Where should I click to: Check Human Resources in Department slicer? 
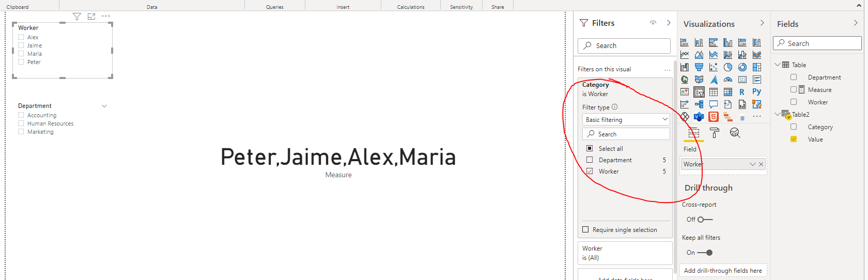pyautogui.click(x=21, y=123)
